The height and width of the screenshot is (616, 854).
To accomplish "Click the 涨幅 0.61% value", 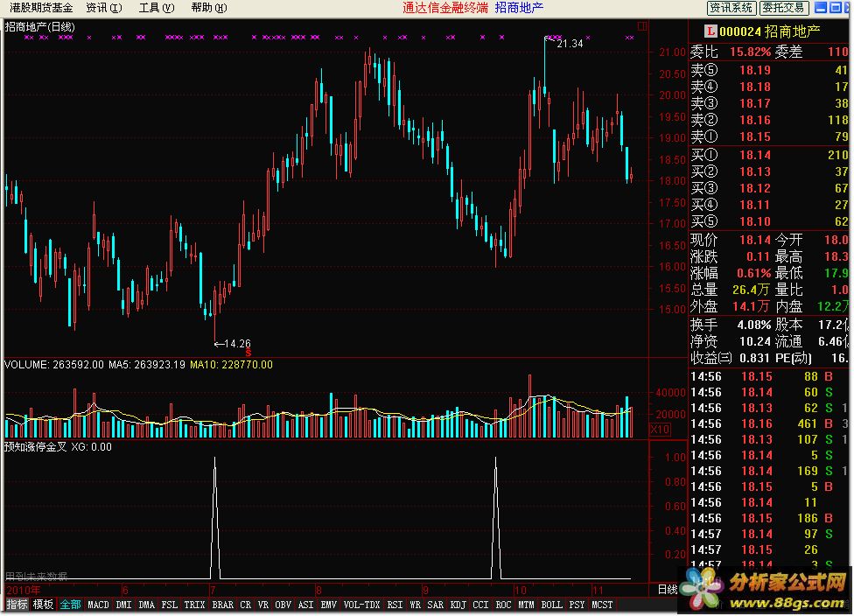I will 753,273.
